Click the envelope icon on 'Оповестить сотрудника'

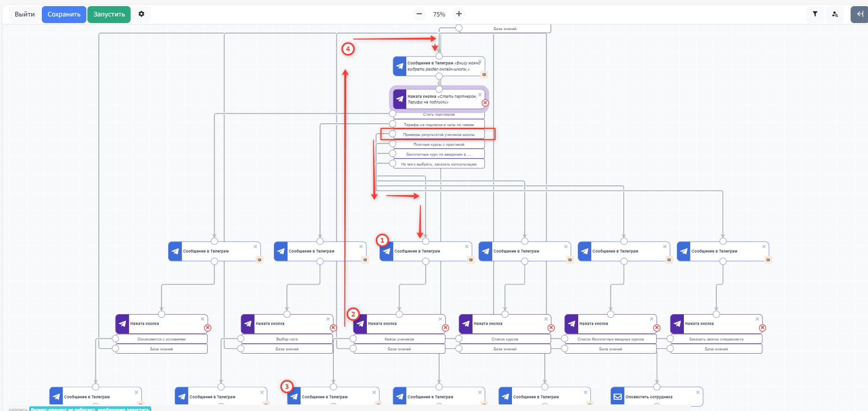(618, 396)
